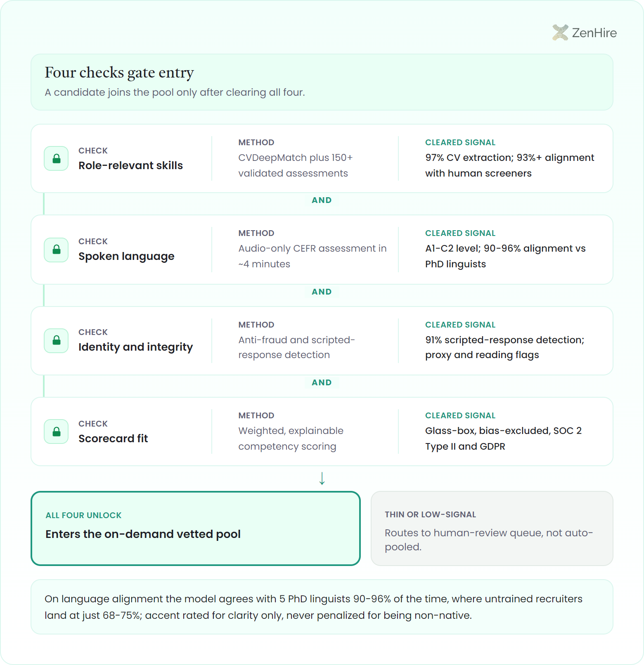The height and width of the screenshot is (665, 644).
Task: Select the first AND connector label
Action: 322,200
